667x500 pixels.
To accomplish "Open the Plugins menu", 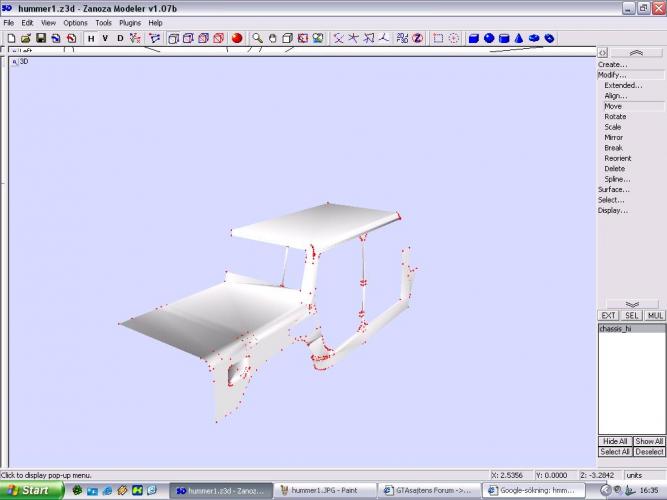I will [x=130, y=22].
